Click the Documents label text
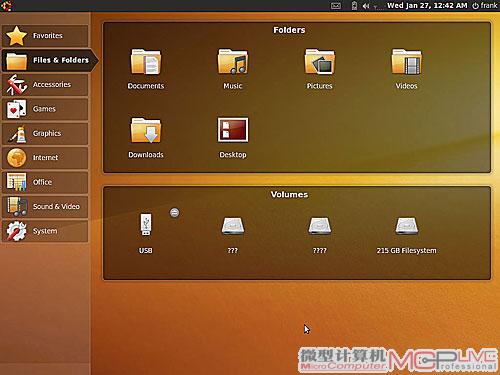This screenshot has height=375, width=500. tap(146, 86)
